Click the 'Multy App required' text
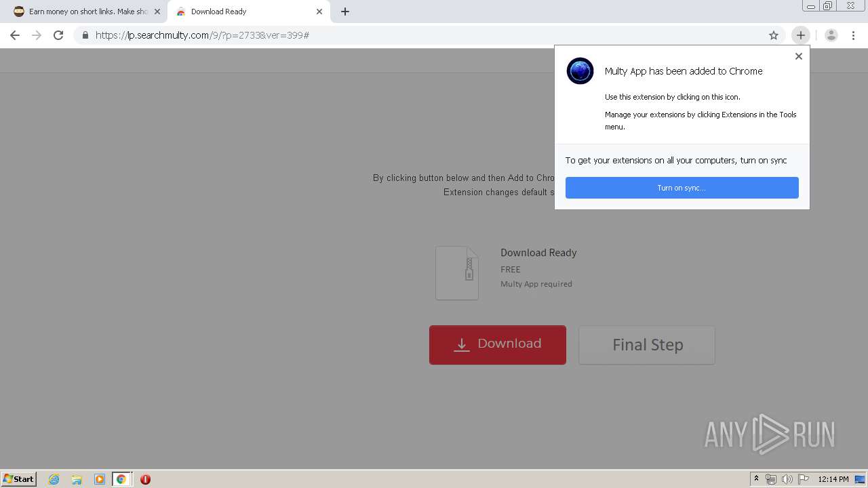The height and width of the screenshot is (488, 868). coord(536,284)
